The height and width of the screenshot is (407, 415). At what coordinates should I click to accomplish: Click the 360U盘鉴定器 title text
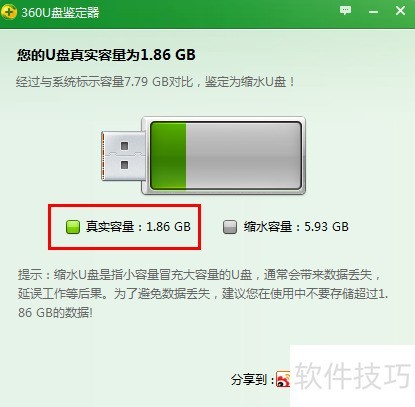click(60, 13)
